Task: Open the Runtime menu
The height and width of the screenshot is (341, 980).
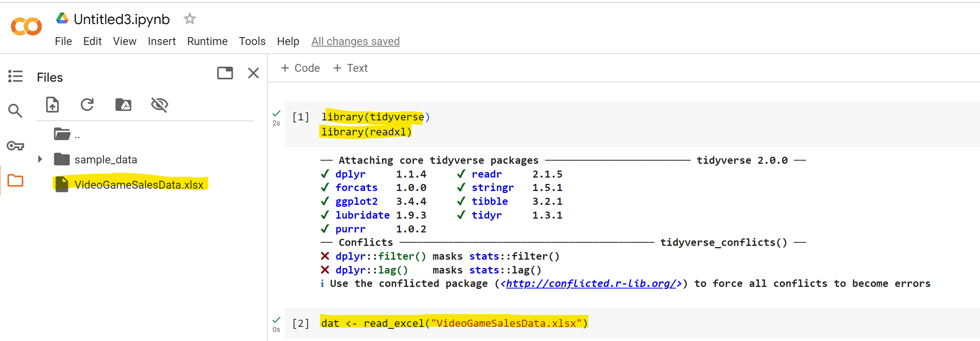Action: pos(207,41)
